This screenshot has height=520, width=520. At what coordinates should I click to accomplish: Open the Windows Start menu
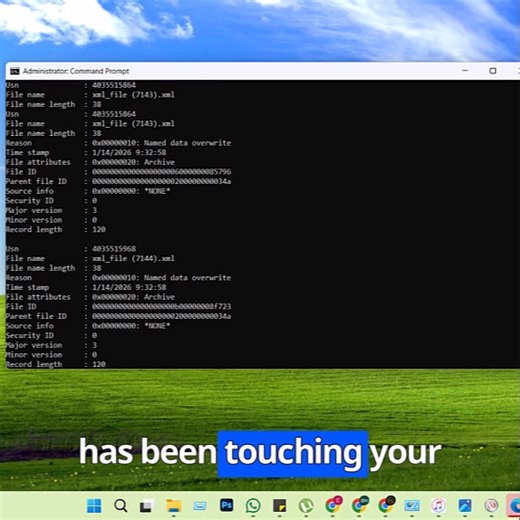click(94, 506)
